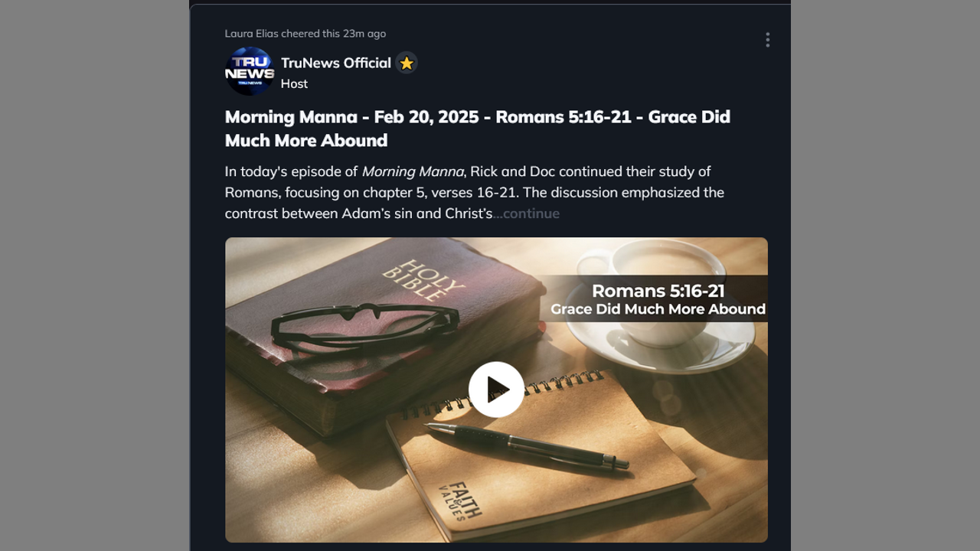Play the Morning Manna video

point(496,390)
